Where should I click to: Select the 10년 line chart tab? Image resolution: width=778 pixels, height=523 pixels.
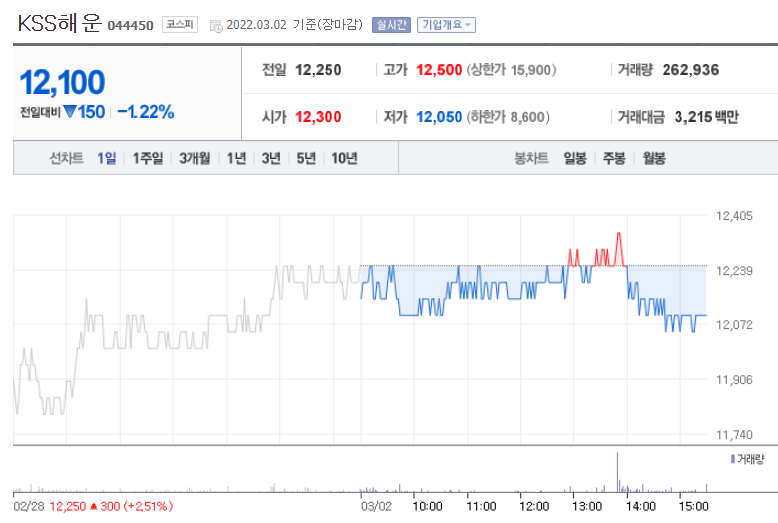[x=344, y=158]
